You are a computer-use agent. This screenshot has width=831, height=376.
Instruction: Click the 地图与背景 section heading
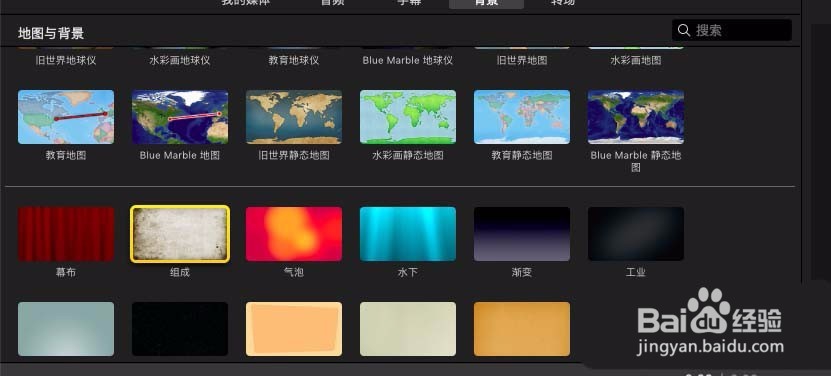51,33
